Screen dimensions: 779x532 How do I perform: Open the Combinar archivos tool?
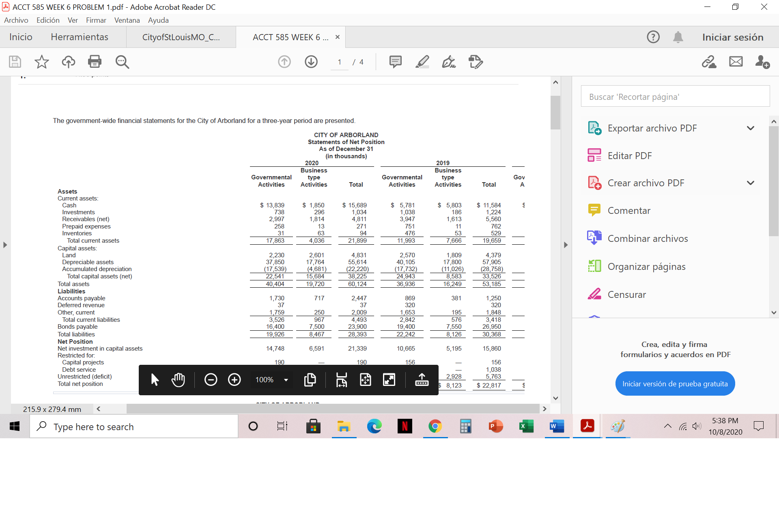pos(647,238)
